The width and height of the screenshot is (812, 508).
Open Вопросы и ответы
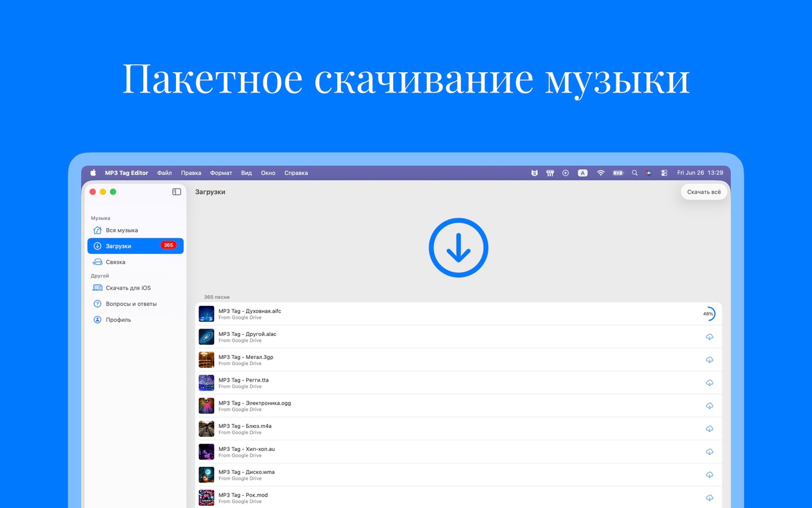click(135, 304)
